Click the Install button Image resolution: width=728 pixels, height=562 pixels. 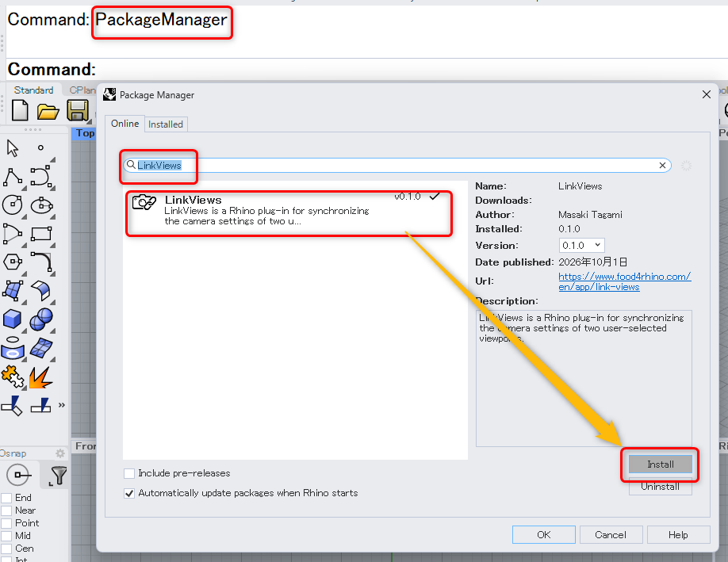[661, 464]
